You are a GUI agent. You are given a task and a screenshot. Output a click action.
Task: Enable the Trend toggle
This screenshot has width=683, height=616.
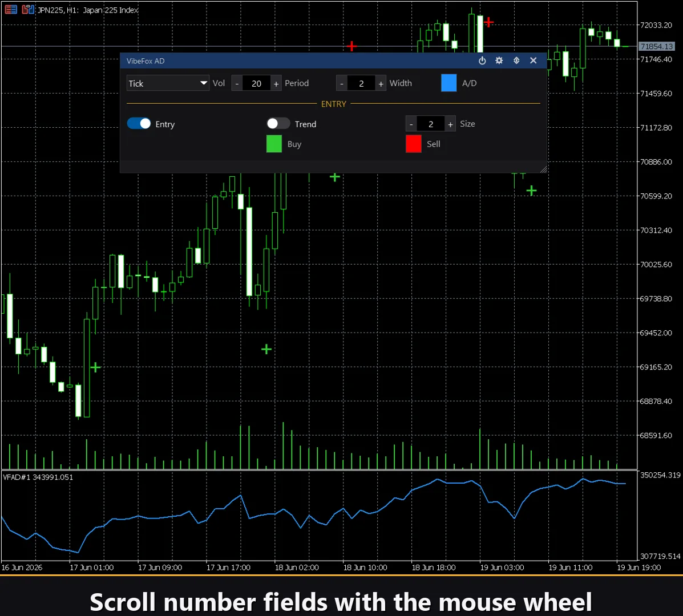[x=278, y=124]
